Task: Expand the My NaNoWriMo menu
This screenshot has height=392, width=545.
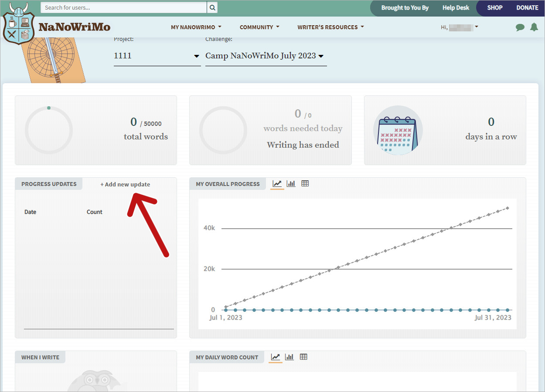Action: [196, 27]
